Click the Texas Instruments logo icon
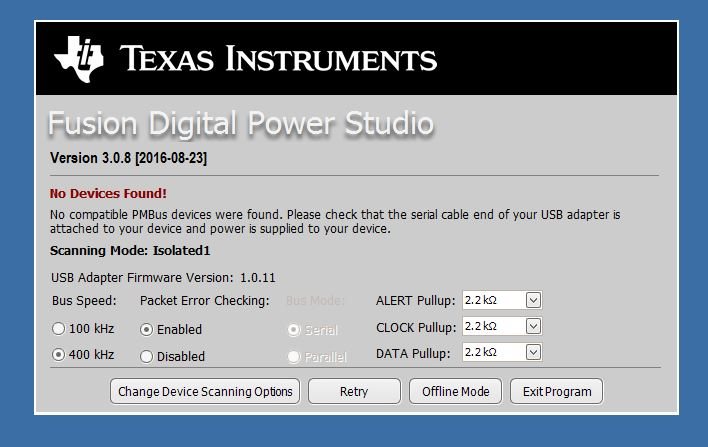708x447 pixels. click(79, 59)
